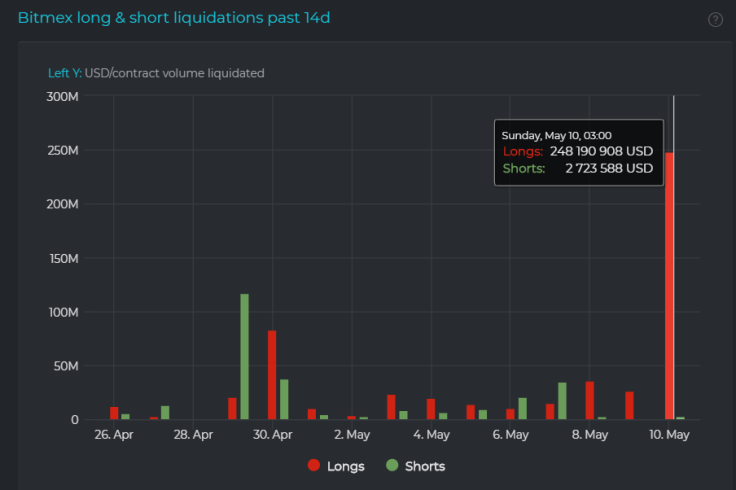This screenshot has width=736, height=490.
Task: Click the '300M' y-axis label
Action: tap(62, 97)
